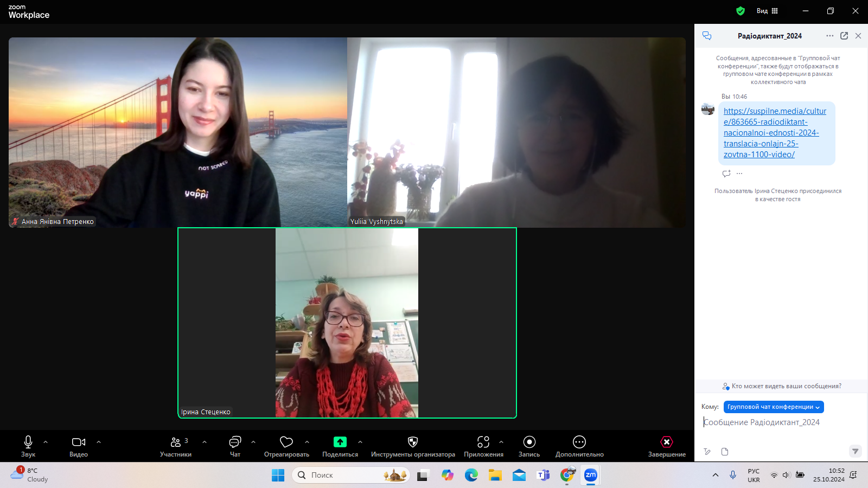The image size is (868, 488).
Task: Click the green encryption shield icon
Action: tap(741, 11)
